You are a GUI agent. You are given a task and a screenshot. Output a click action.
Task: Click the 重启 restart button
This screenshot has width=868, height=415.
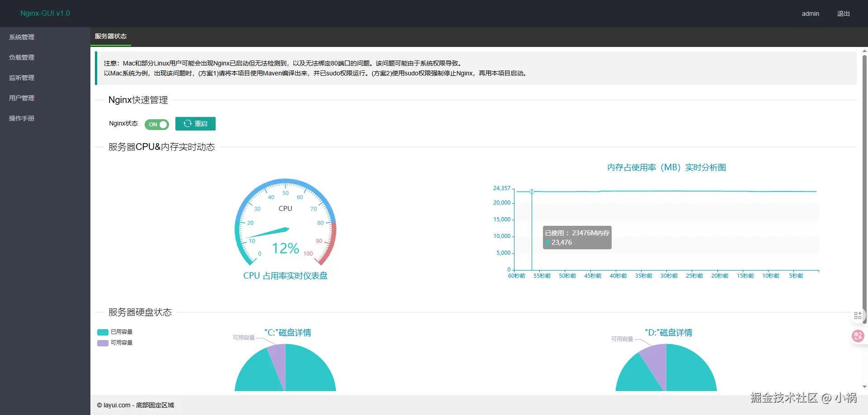coord(195,124)
